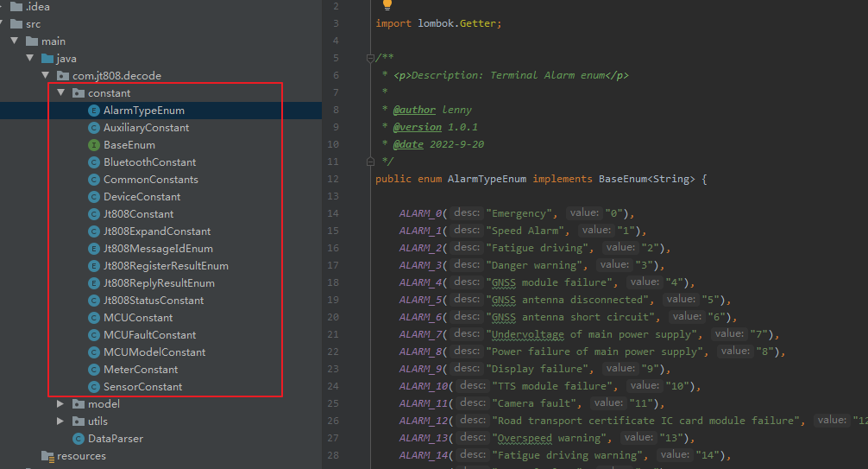Click the com.jt808.decode package icon
This screenshot has width=868, height=469.
click(x=63, y=76)
